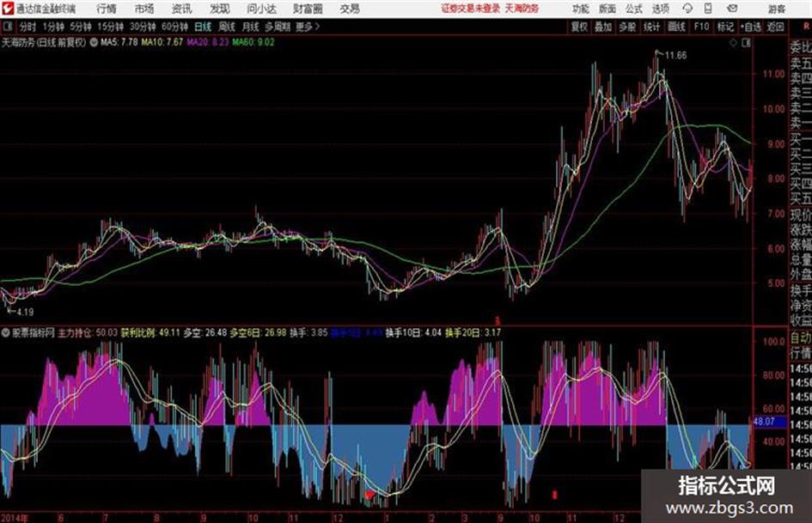Image resolution: width=812 pixels, height=523 pixels.
Task: Toggle the side panel icon at chart corner
Action: (746, 44)
